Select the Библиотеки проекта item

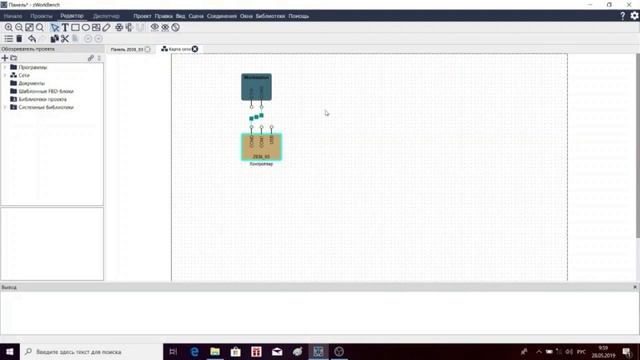click(x=38, y=99)
